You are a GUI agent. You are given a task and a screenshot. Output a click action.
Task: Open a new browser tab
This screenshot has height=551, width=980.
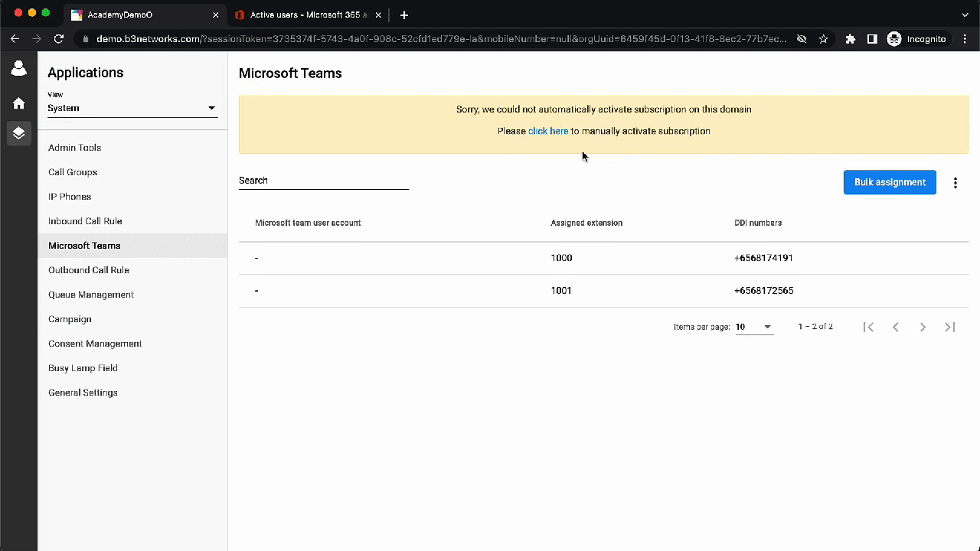[x=404, y=15]
